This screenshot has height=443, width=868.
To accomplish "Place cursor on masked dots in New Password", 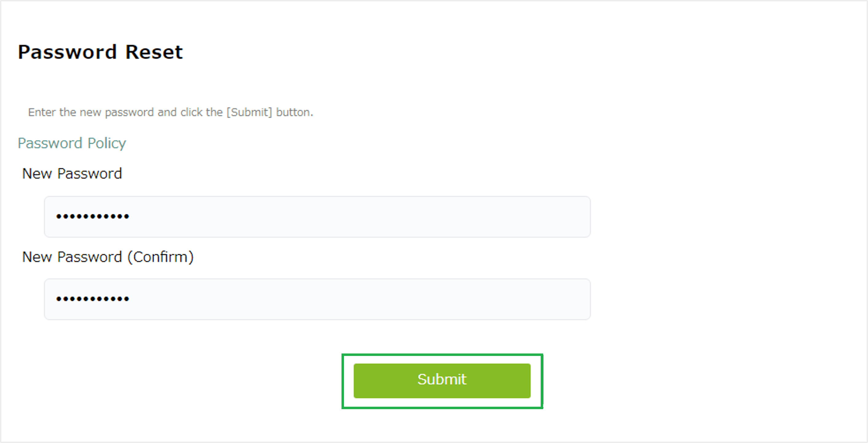I will coord(93,217).
